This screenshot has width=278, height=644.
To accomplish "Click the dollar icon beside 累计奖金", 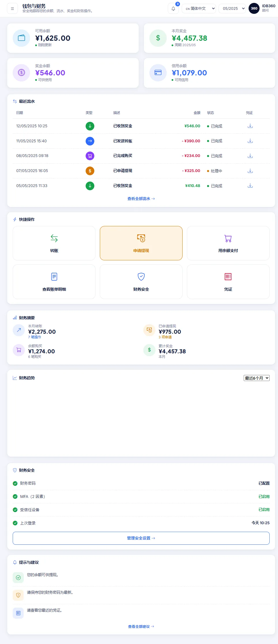I will (x=149, y=350).
